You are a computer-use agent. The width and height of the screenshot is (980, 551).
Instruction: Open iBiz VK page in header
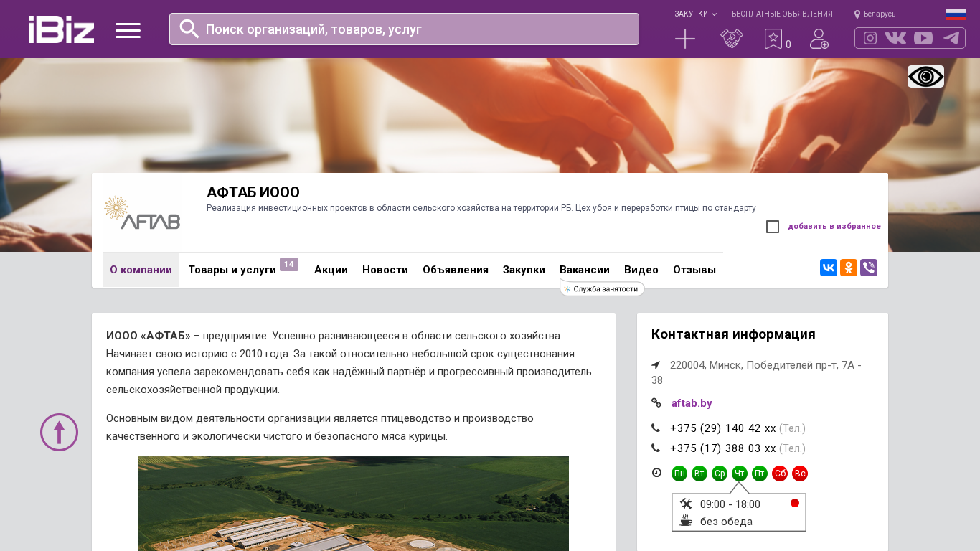point(895,38)
